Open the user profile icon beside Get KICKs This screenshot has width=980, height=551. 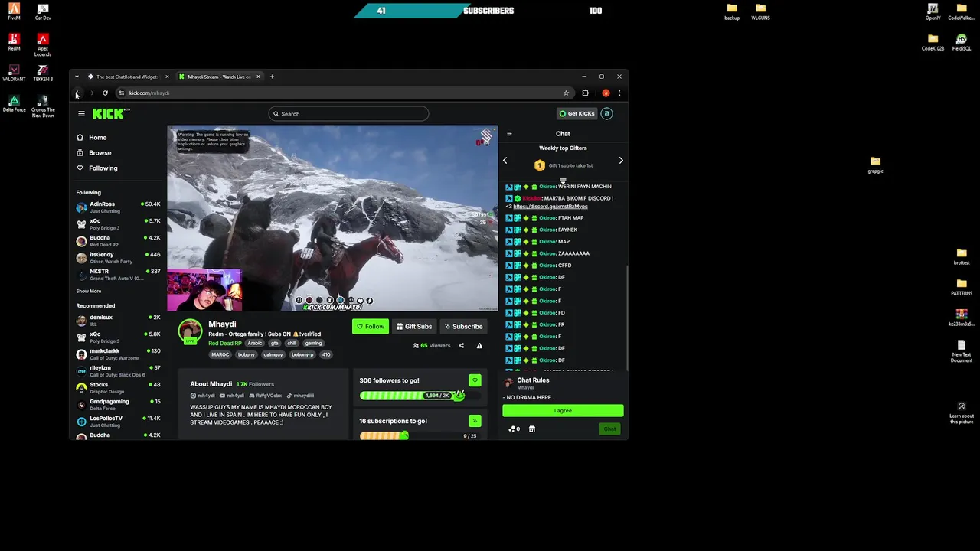[x=606, y=114]
